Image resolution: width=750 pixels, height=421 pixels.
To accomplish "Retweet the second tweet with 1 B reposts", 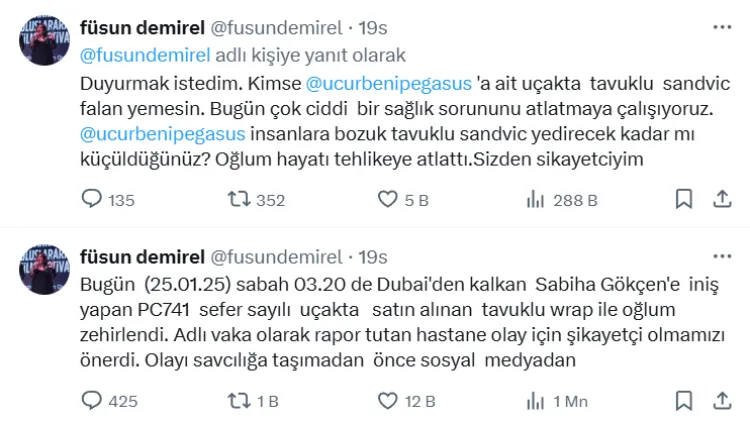I will [240, 401].
